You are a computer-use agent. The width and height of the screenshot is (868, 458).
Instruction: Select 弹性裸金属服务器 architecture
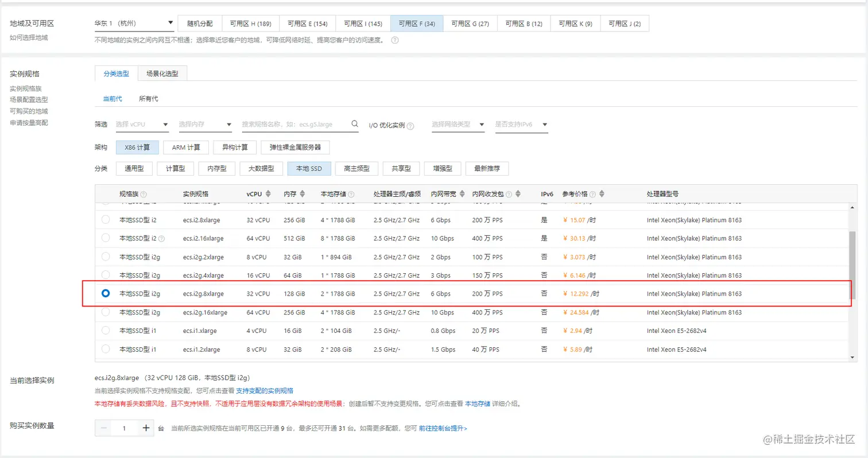(295, 148)
